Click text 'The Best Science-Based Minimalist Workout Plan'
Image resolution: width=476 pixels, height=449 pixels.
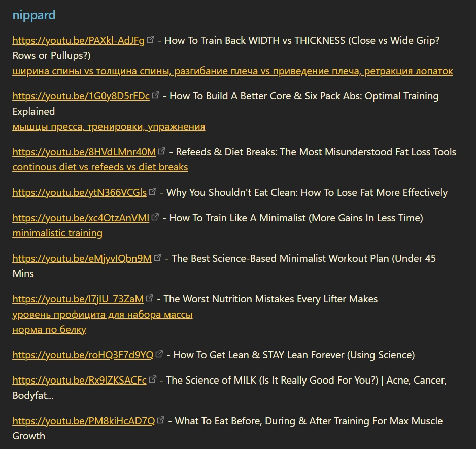click(280, 259)
